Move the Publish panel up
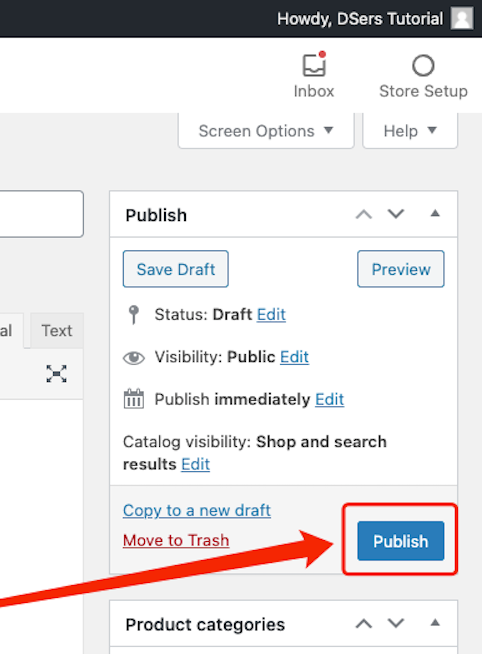Image resolution: width=482 pixels, height=654 pixels. [x=364, y=214]
